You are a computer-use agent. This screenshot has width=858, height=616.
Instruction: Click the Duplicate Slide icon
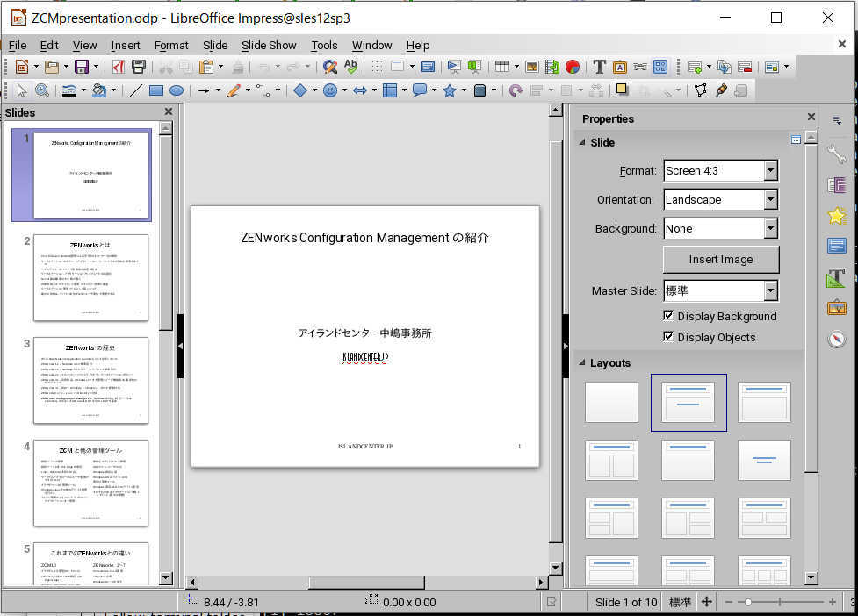coord(725,67)
